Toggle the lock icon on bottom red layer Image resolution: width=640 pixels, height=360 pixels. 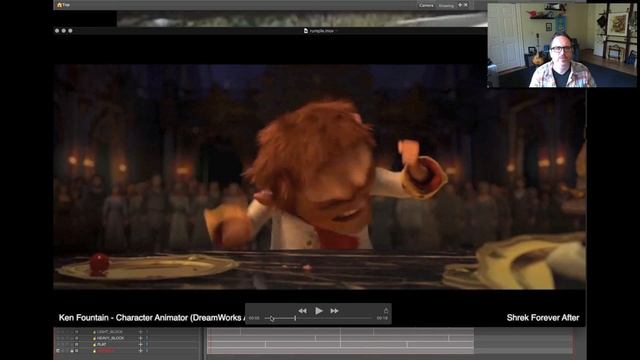(72, 351)
